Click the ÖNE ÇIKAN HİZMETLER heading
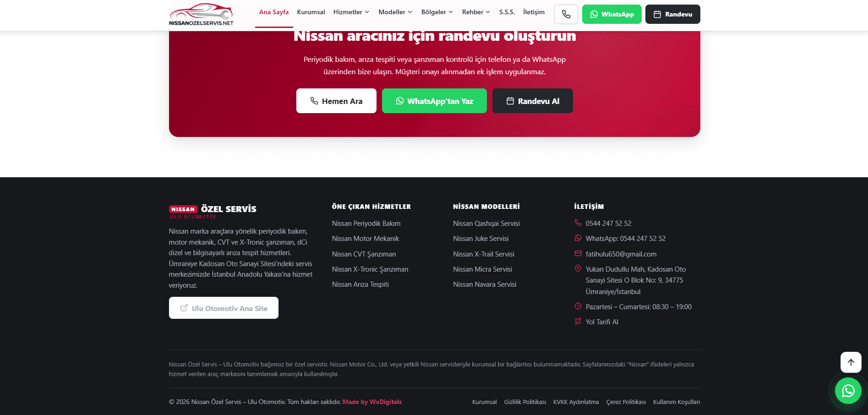The width and height of the screenshot is (868, 415). click(371, 207)
